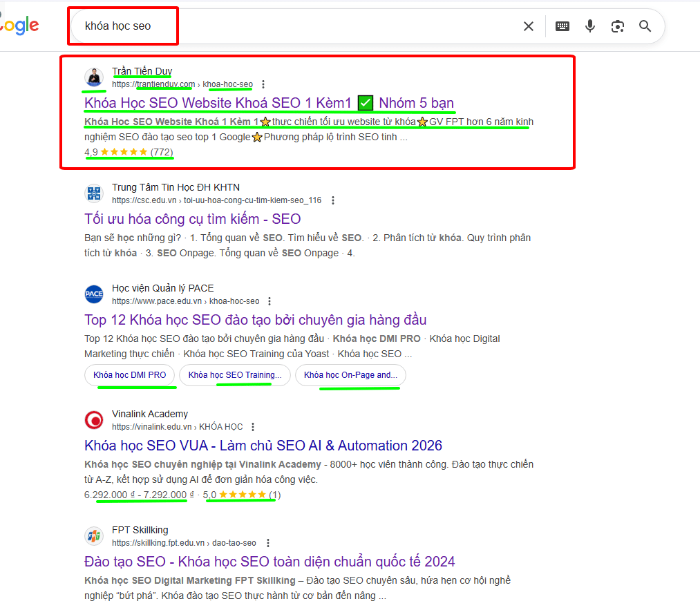Search by image using the Google Lens icon
The image size is (700, 610).
617,26
